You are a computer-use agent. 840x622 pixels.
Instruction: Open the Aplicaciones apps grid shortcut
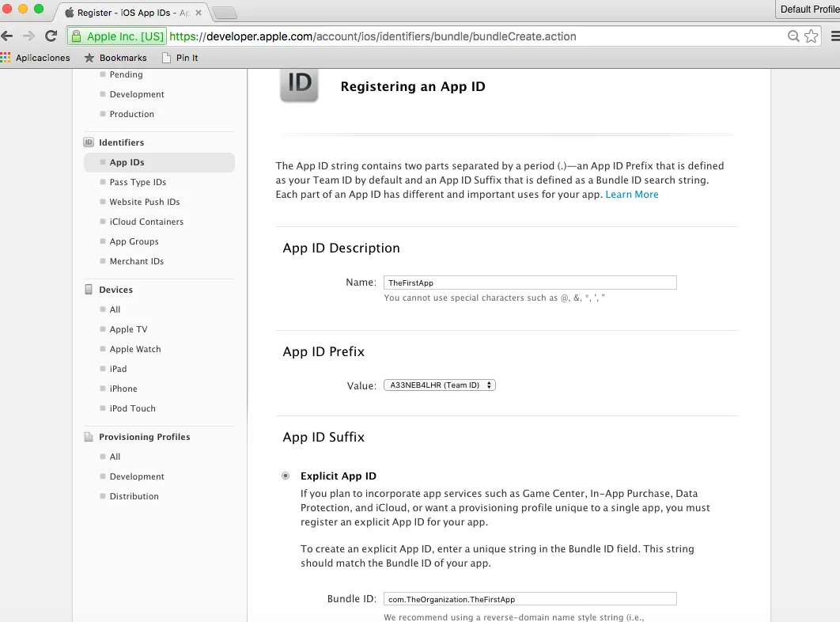click(36, 58)
